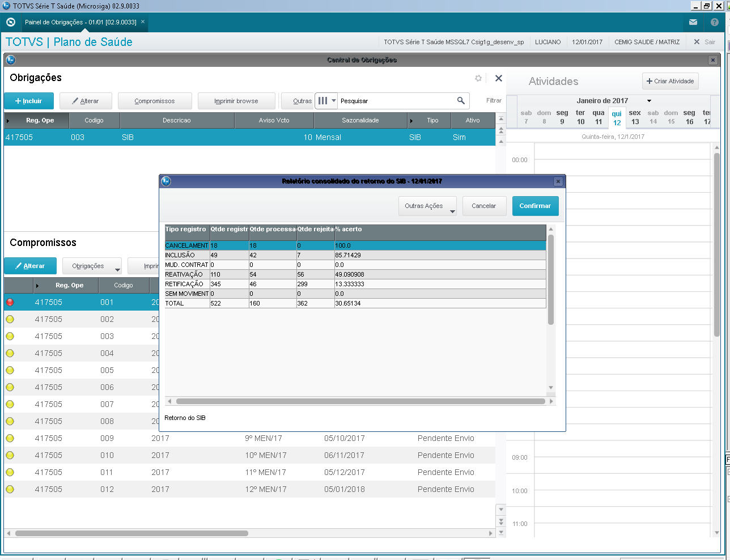This screenshot has height=560, width=730.
Task: Select commitment row 10º MEN/17
Action: point(249,455)
